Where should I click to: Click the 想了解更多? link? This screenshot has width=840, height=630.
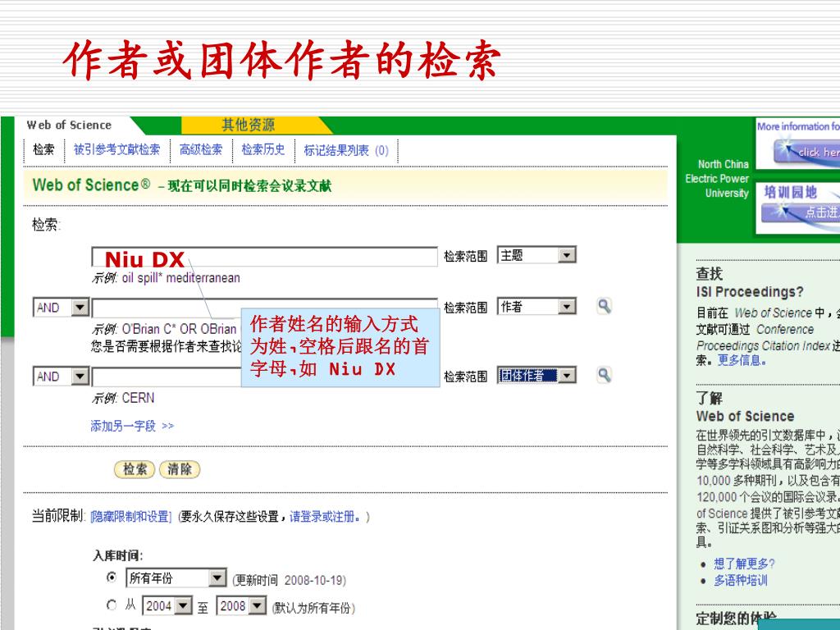(744, 564)
